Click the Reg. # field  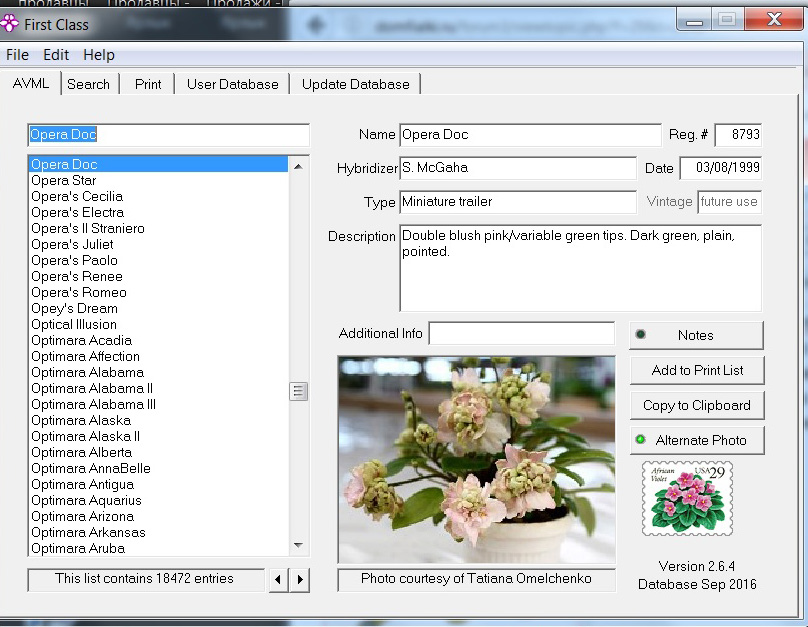point(738,135)
